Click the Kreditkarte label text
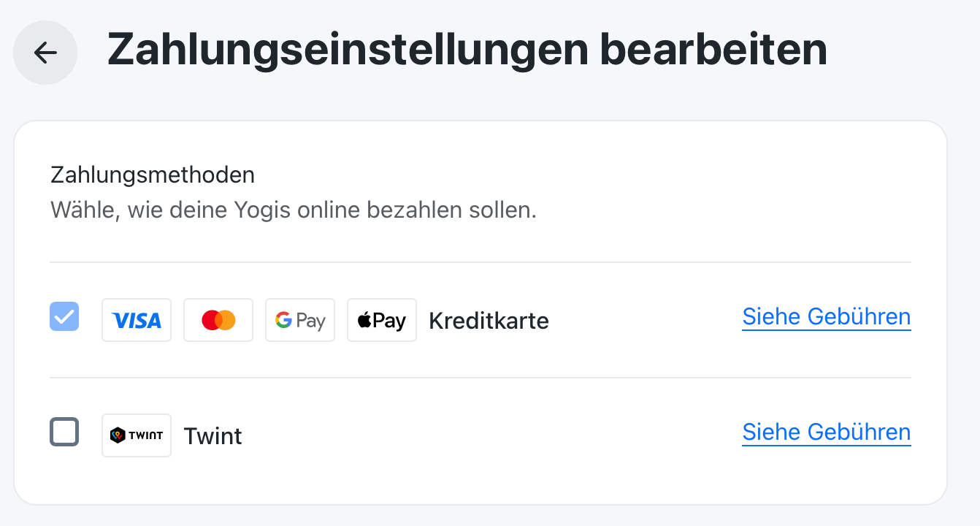 pyautogui.click(x=489, y=321)
